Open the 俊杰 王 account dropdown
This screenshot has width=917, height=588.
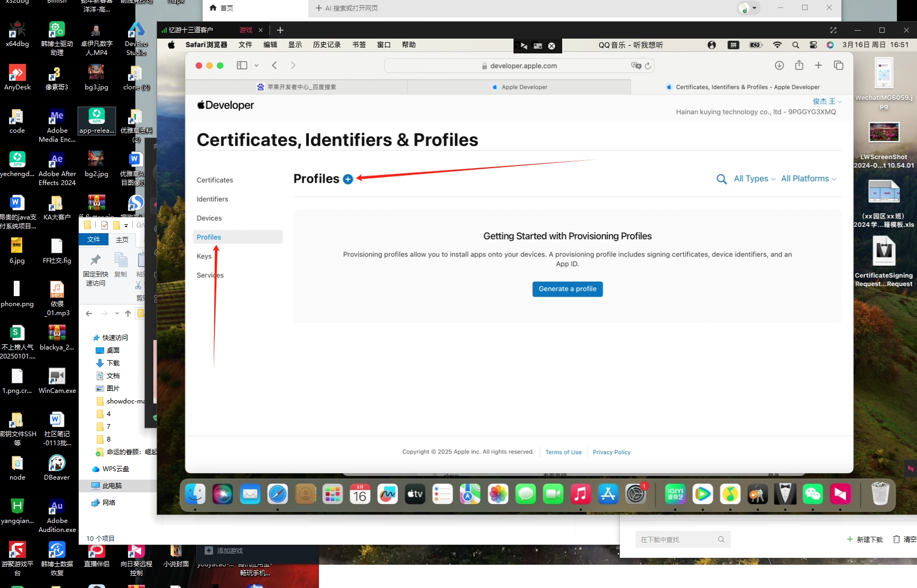pyautogui.click(x=827, y=101)
